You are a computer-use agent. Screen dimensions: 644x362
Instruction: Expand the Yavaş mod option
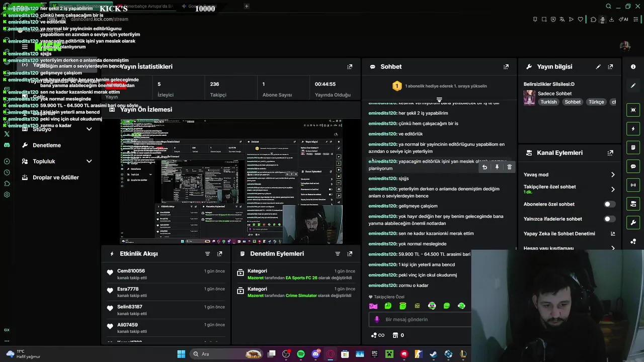613,174
